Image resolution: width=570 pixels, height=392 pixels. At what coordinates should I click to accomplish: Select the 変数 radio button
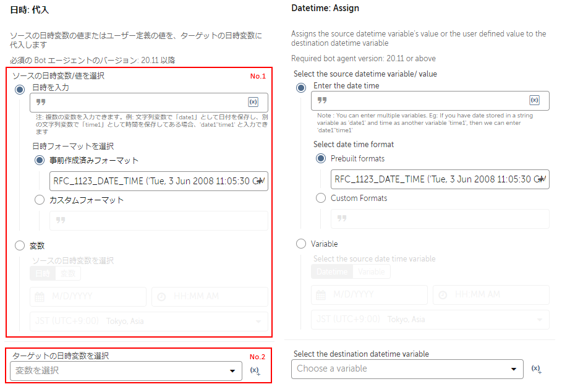pyautogui.click(x=20, y=246)
